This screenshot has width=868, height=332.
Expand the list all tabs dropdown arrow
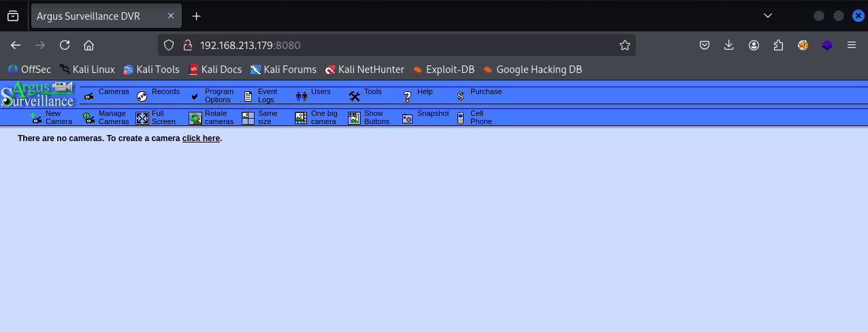coord(768,16)
